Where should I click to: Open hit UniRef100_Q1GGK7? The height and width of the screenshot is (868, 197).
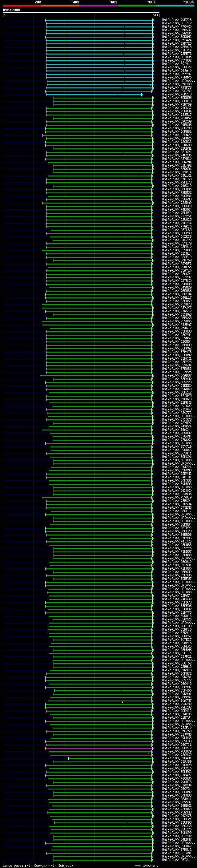pos(177,108)
